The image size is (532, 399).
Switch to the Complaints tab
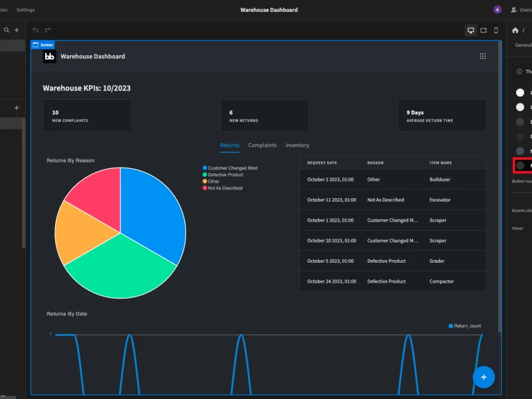tap(262, 145)
